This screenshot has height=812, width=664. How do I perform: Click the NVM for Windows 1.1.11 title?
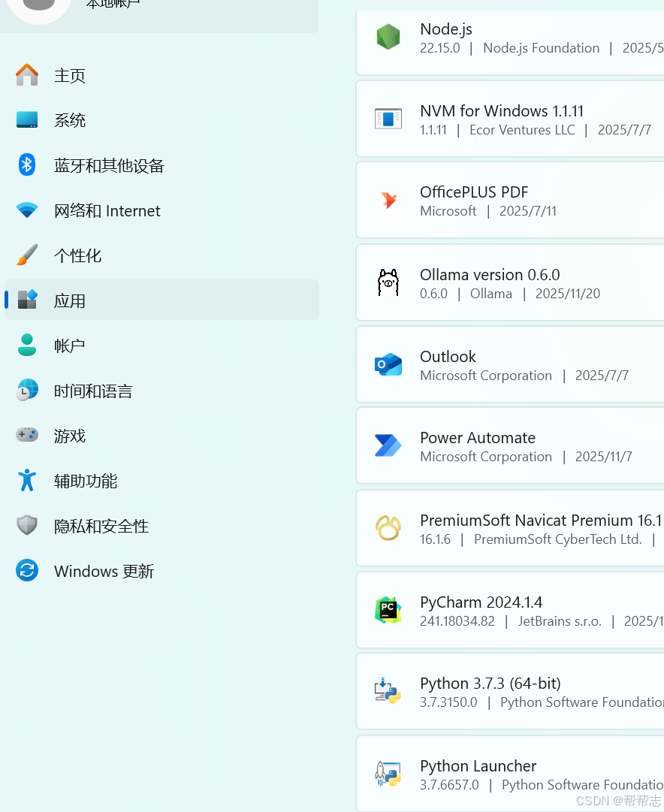[502, 110]
